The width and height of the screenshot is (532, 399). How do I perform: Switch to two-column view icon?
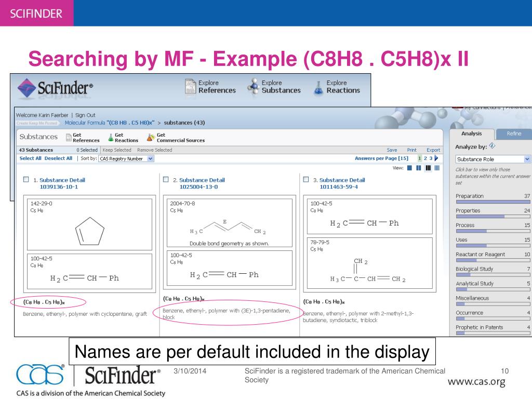[419, 168]
